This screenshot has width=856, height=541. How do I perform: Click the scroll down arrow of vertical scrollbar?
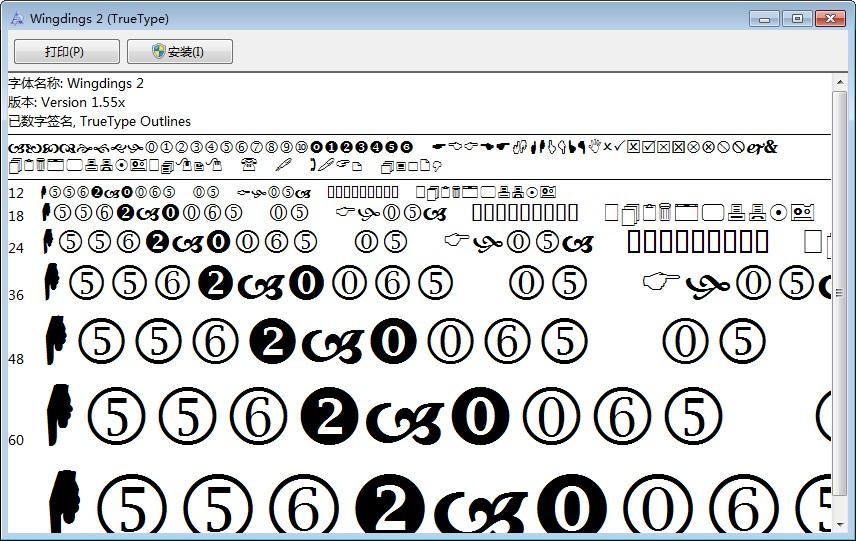[840, 523]
